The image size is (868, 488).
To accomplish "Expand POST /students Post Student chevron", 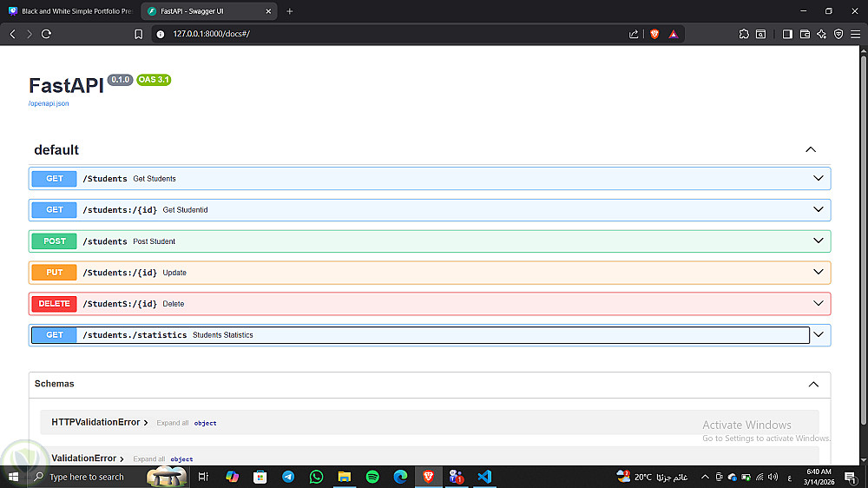I will pyautogui.click(x=819, y=241).
